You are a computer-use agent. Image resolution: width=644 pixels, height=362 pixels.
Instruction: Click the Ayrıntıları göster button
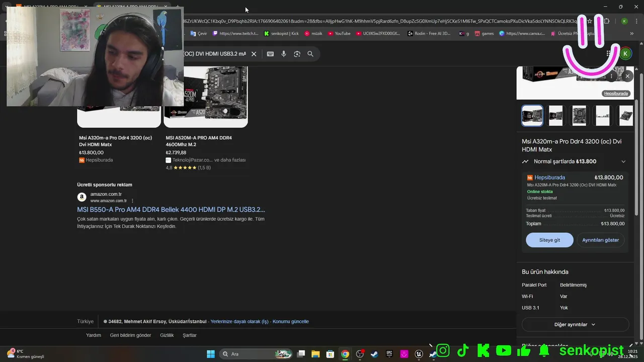[601, 240]
